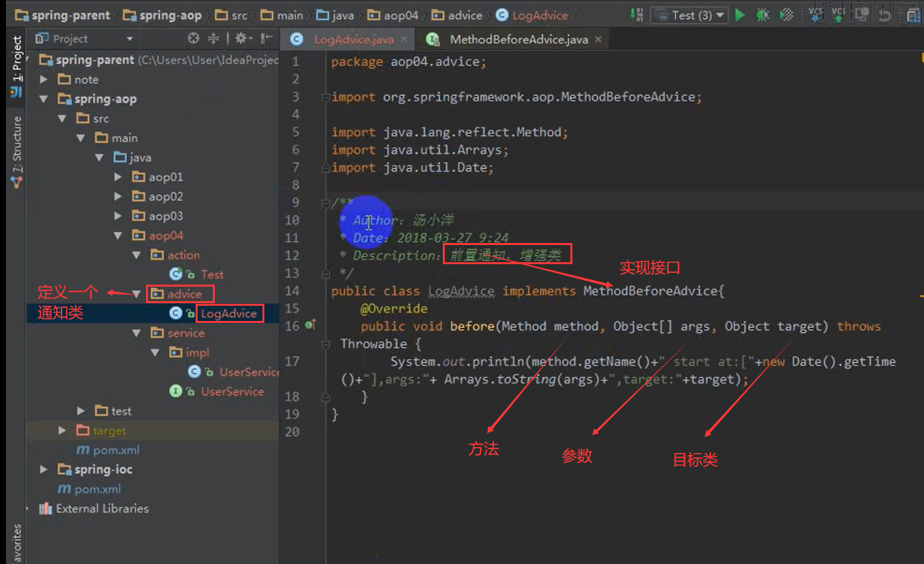Click the Make Project binary icon
This screenshot has height=564, width=924.
tap(636, 15)
